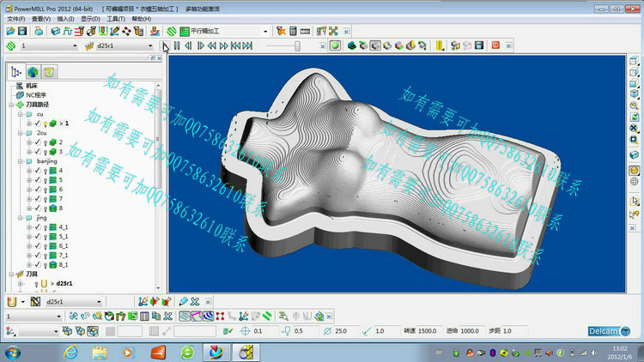Save the project with floppy icon
The height and width of the screenshot is (362, 644).
[x=22, y=31]
